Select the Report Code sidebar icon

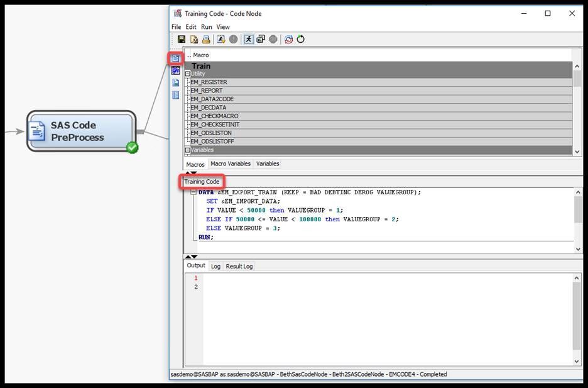[175, 82]
